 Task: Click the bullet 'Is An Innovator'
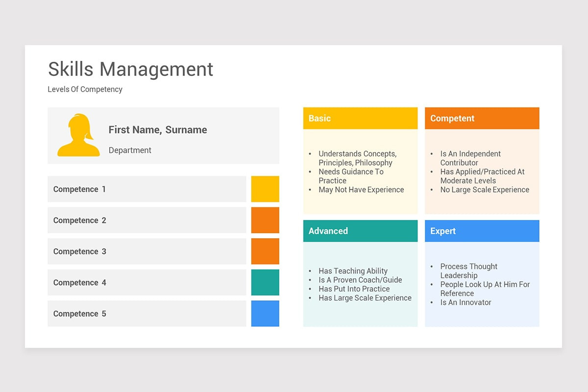pyautogui.click(x=465, y=302)
